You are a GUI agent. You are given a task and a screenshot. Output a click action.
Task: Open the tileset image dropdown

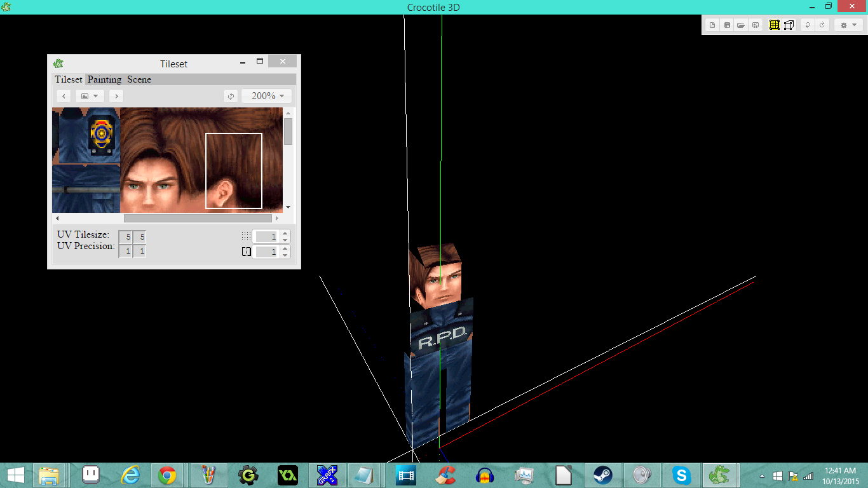pyautogui.click(x=90, y=96)
